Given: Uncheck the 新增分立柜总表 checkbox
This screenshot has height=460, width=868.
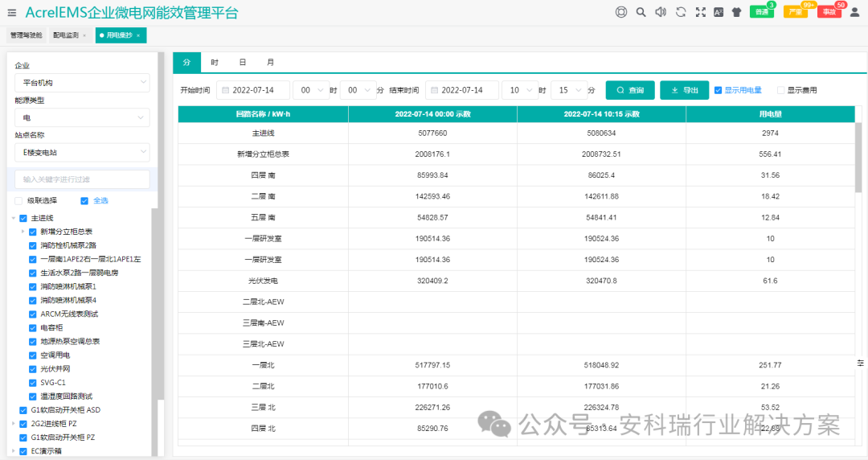Looking at the screenshot, I should click(33, 232).
